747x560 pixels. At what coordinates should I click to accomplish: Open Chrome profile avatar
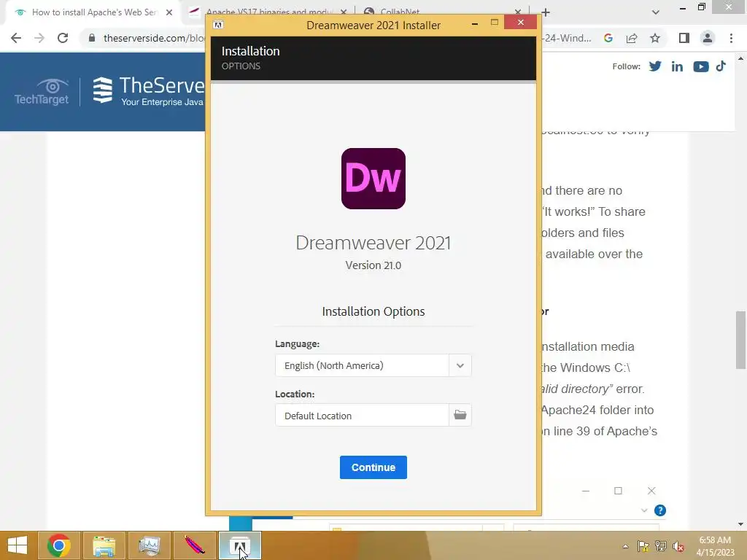point(708,38)
